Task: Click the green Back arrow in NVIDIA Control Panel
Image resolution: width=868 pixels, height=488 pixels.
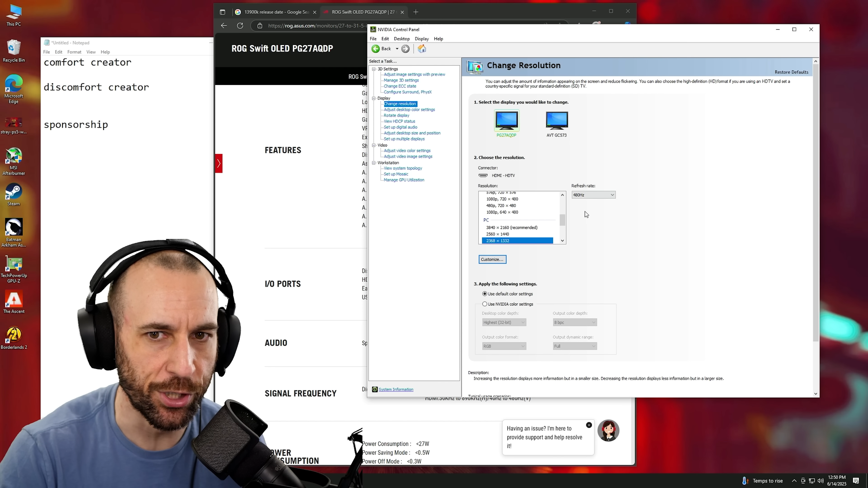Action: click(x=375, y=49)
